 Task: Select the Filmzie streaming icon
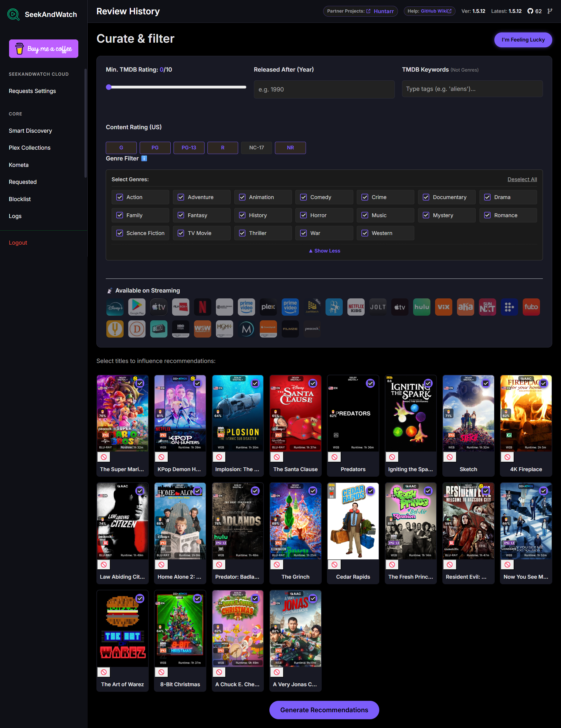coord(290,329)
